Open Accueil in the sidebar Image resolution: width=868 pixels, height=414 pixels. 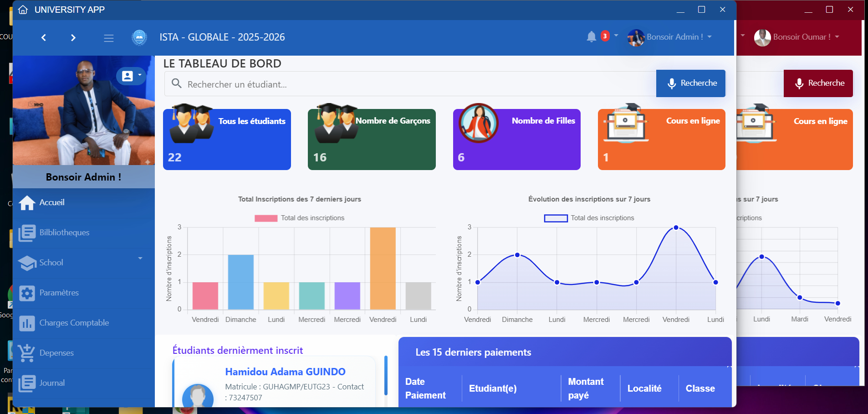click(x=52, y=202)
